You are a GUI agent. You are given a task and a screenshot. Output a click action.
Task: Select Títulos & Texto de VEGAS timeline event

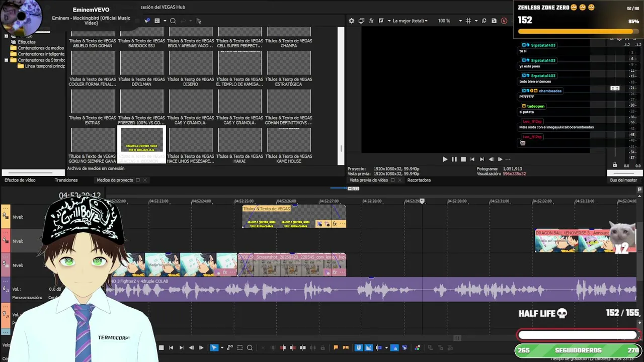point(294,217)
